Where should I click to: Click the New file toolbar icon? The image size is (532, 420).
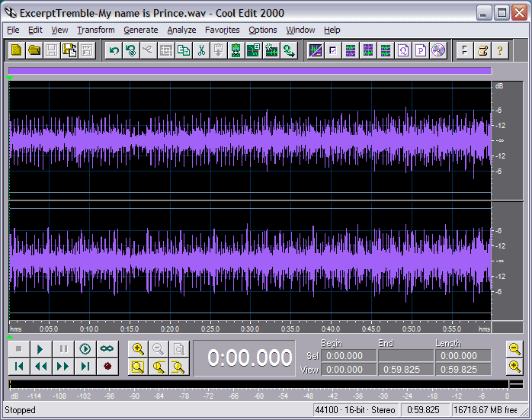17,51
